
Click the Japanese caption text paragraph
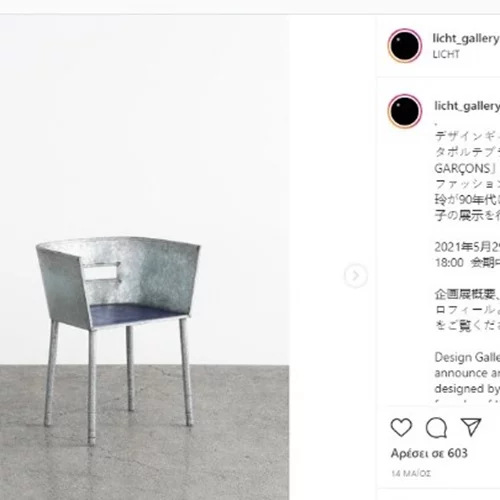[467, 176]
